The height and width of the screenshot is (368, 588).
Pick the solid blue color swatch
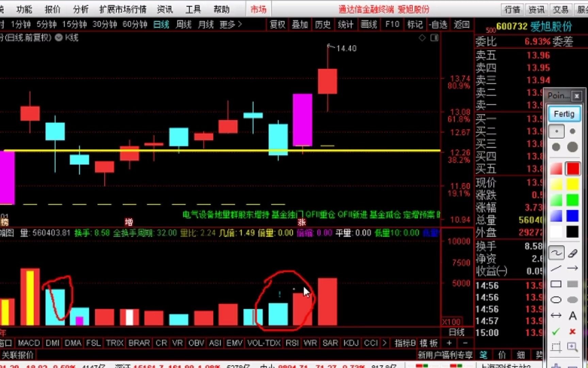[573, 216]
